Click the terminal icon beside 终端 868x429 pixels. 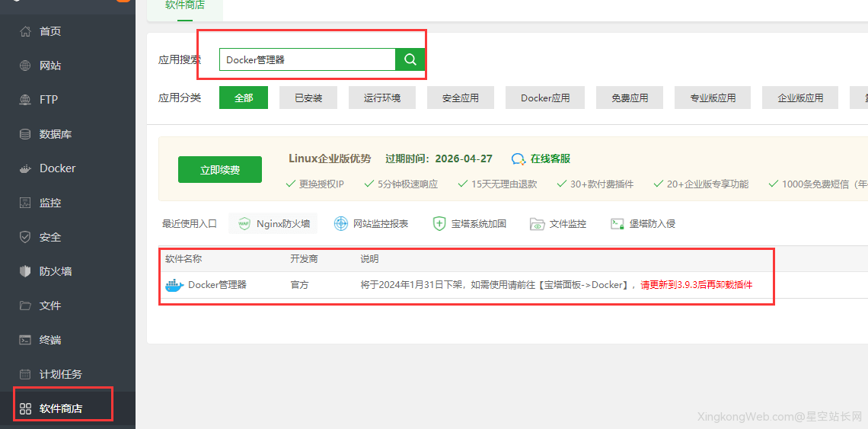coord(25,340)
